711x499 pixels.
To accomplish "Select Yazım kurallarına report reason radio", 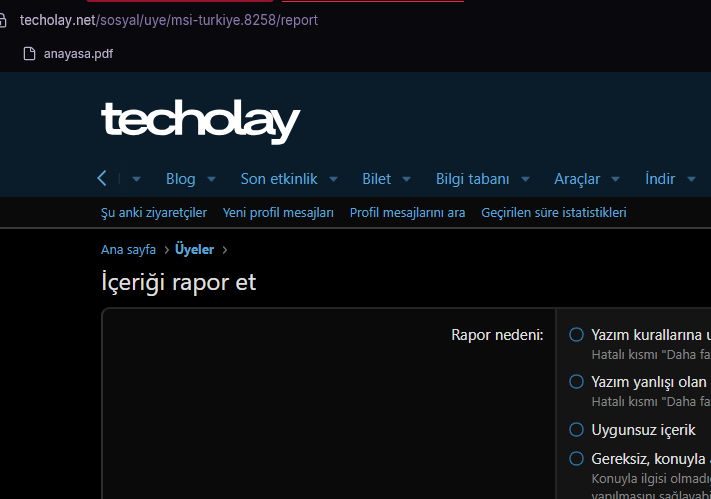I will point(576,335).
